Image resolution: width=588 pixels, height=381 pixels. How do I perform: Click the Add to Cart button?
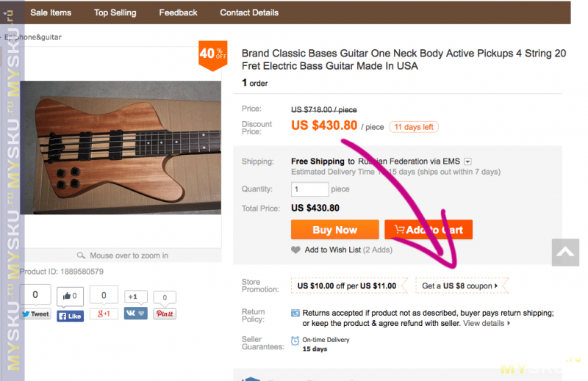pyautogui.click(x=428, y=230)
